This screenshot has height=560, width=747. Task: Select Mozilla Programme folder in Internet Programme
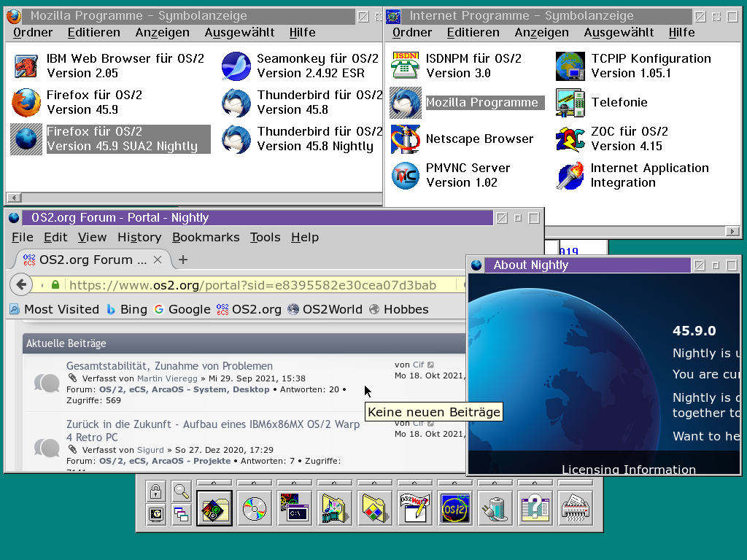point(406,102)
